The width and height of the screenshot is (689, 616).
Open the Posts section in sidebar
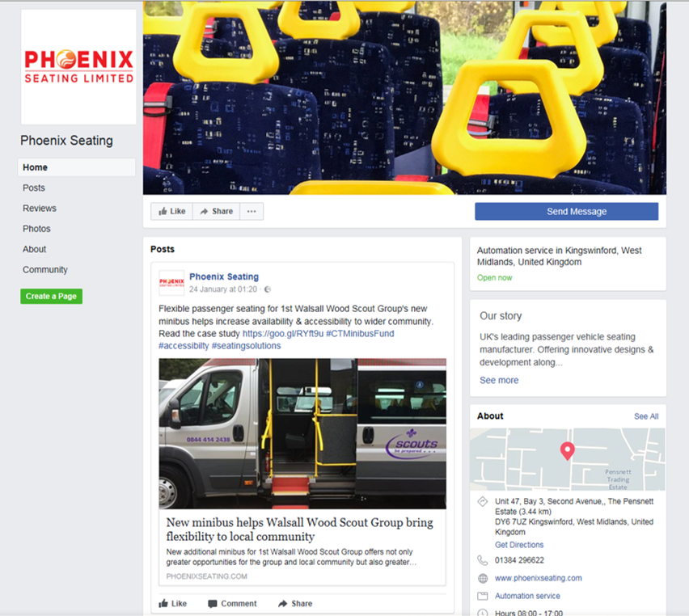pos(34,188)
